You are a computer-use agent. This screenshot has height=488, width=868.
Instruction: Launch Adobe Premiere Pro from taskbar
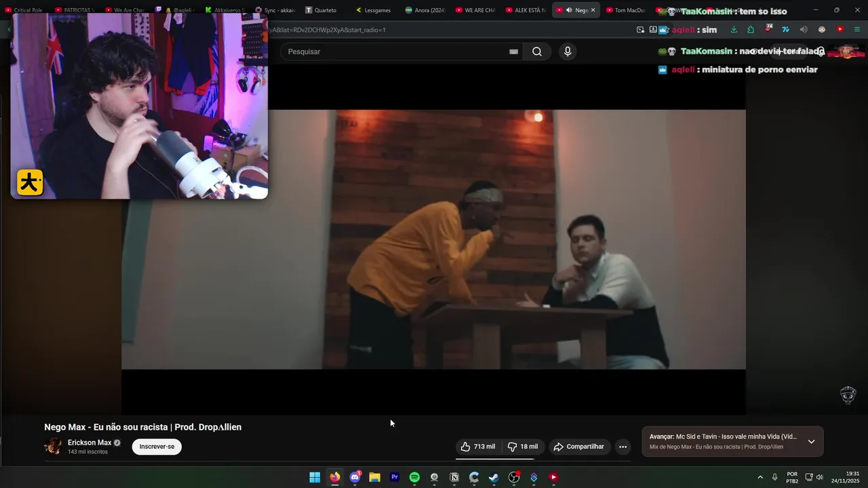pyautogui.click(x=395, y=477)
